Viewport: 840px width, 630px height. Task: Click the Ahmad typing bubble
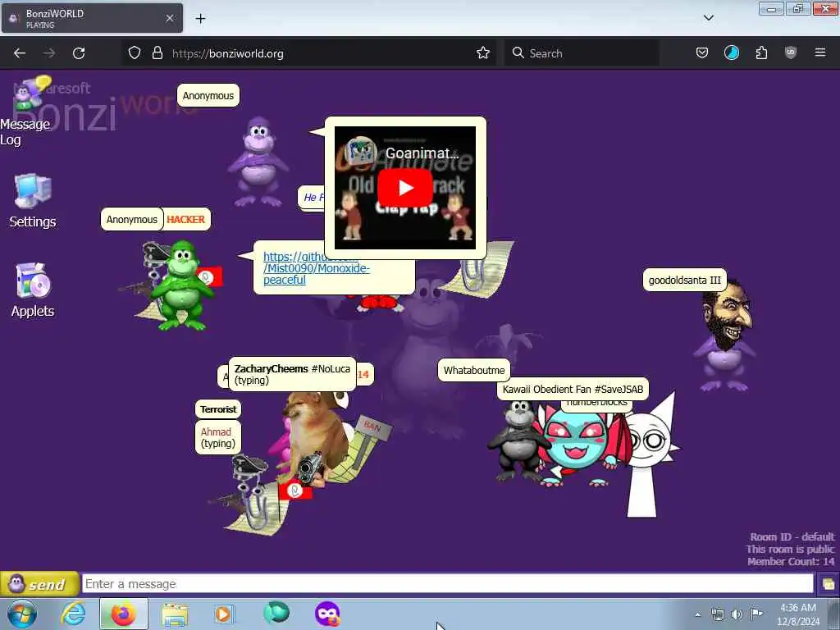point(218,437)
